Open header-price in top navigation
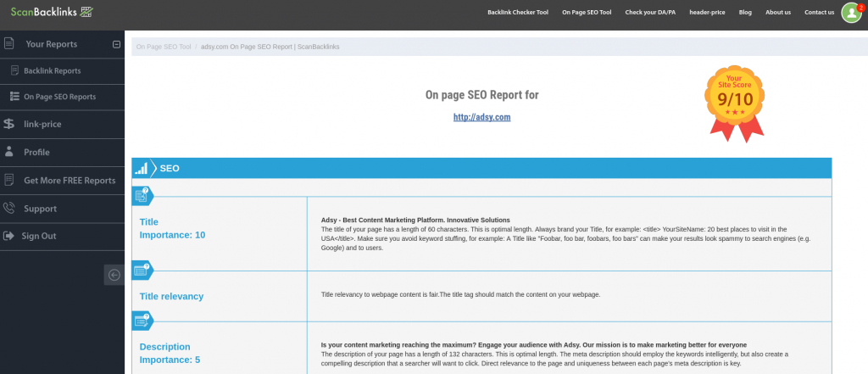The image size is (868, 374). (707, 12)
